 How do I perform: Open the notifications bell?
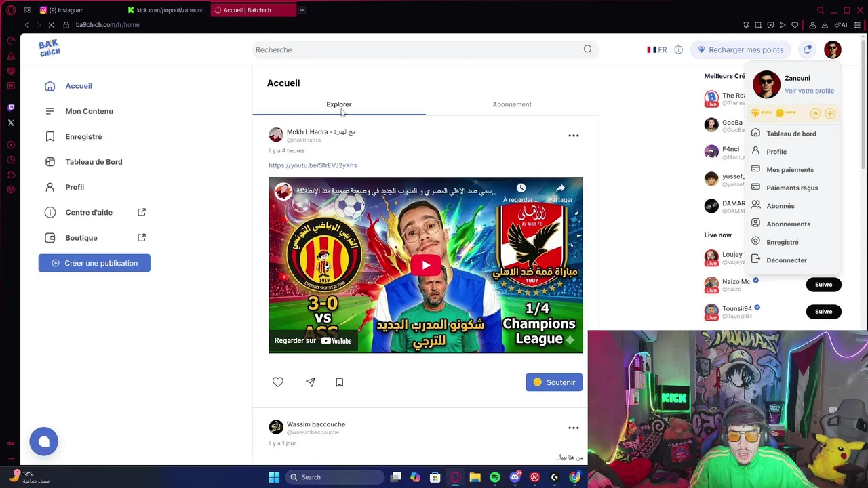point(807,49)
